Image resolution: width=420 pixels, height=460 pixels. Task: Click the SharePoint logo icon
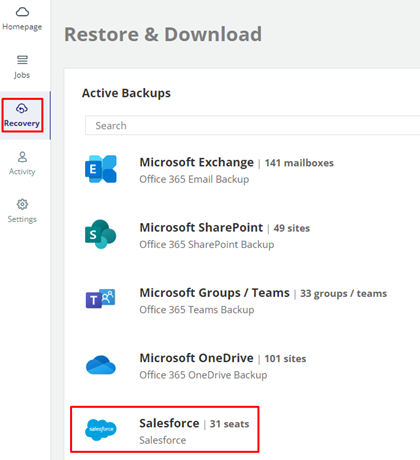coord(101,234)
